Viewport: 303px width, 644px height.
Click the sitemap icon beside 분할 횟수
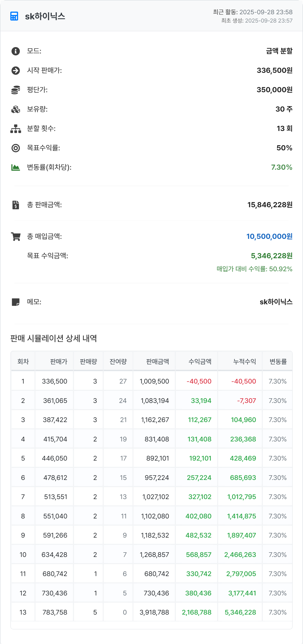[15, 129]
